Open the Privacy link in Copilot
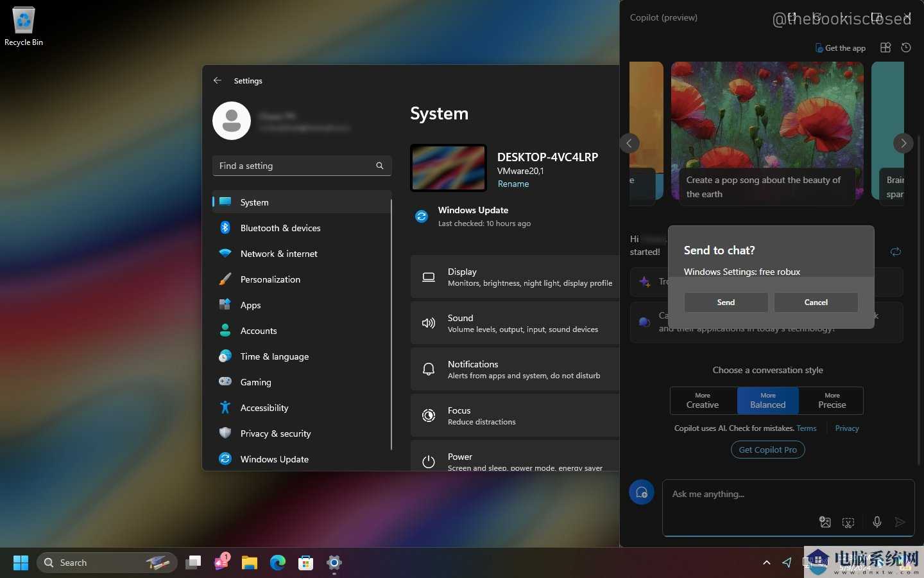924x578 pixels. pos(847,428)
